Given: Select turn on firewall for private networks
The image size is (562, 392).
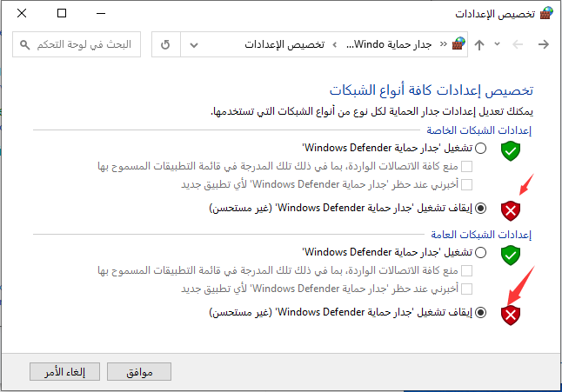Looking at the screenshot, I should [480, 149].
